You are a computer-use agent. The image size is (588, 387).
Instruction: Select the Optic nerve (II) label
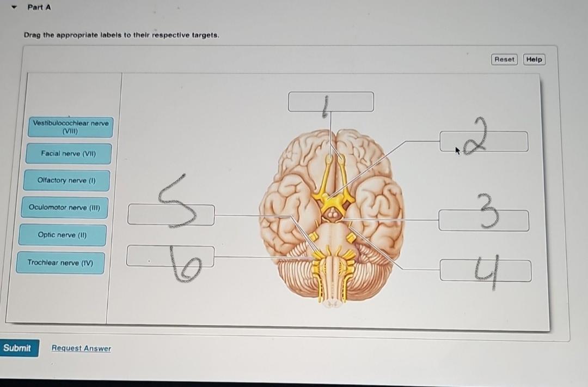point(63,234)
